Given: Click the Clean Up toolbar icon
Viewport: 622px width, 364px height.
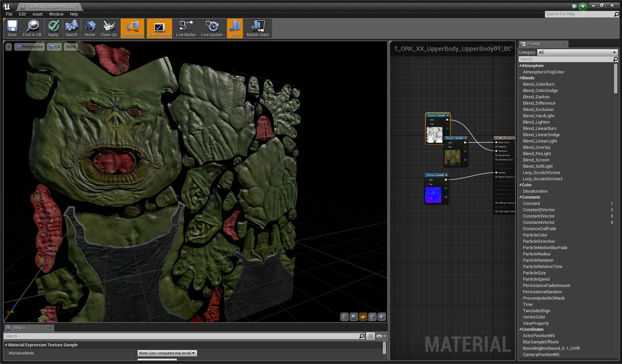Looking at the screenshot, I should click(x=109, y=28).
